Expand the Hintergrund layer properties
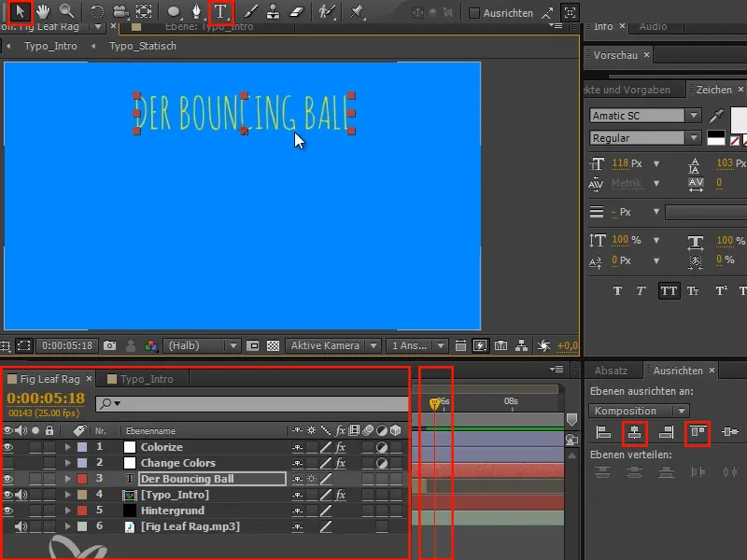The image size is (747, 560). point(67,511)
